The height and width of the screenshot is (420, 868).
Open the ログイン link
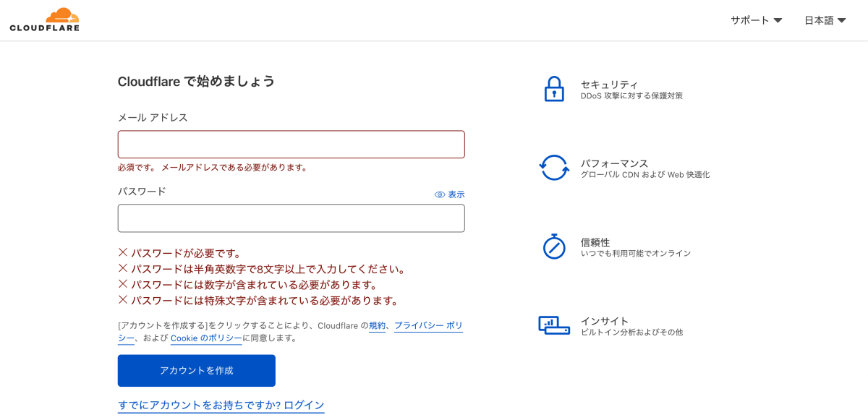coord(305,405)
